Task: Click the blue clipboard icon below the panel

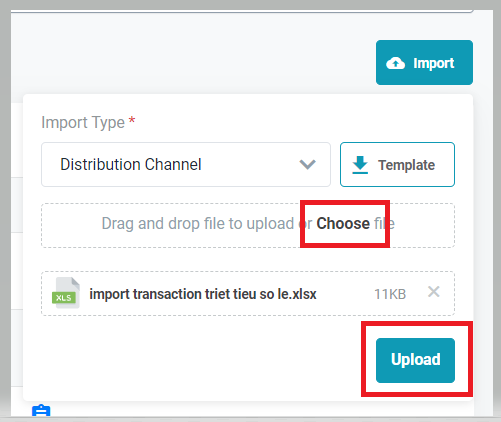Action: click(41, 410)
